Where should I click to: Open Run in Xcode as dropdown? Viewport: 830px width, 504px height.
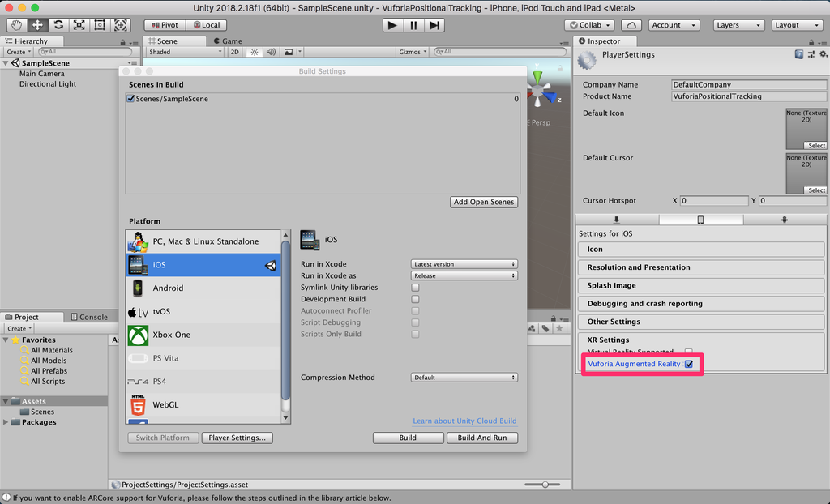464,275
